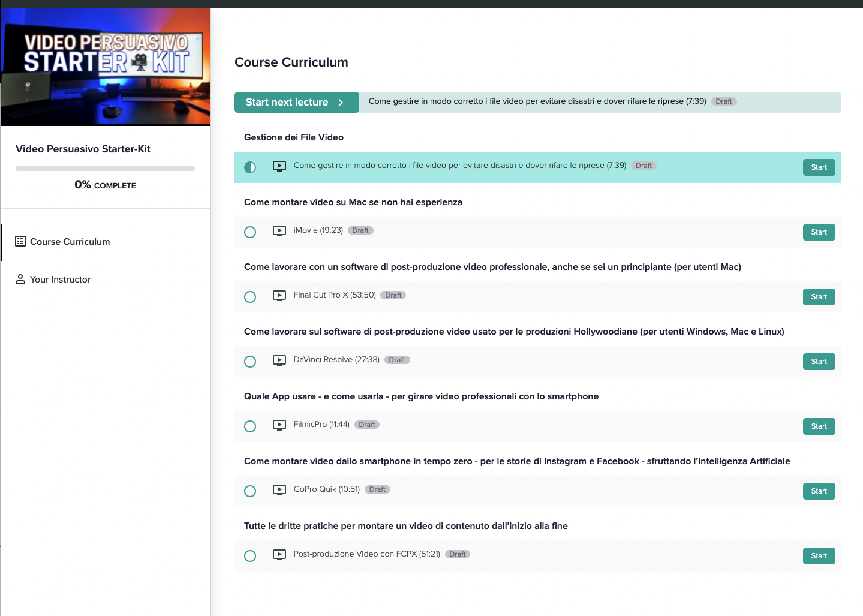Click the video icon beside Final Cut Pro X
This screenshot has height=616, width=863.
pos(279,296)
